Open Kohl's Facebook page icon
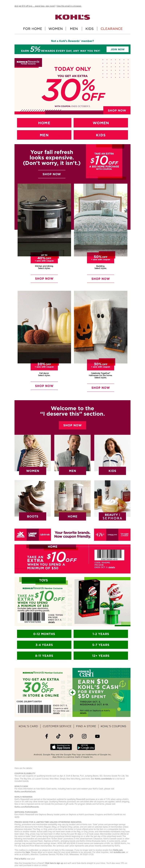The width and height of the screenshot is (145, 868). 47,736
